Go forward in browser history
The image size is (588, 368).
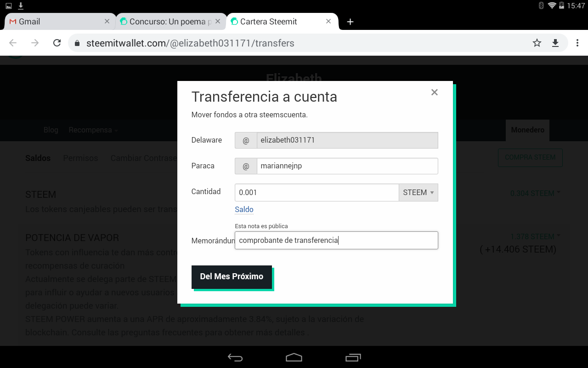[x=35, y=43]
